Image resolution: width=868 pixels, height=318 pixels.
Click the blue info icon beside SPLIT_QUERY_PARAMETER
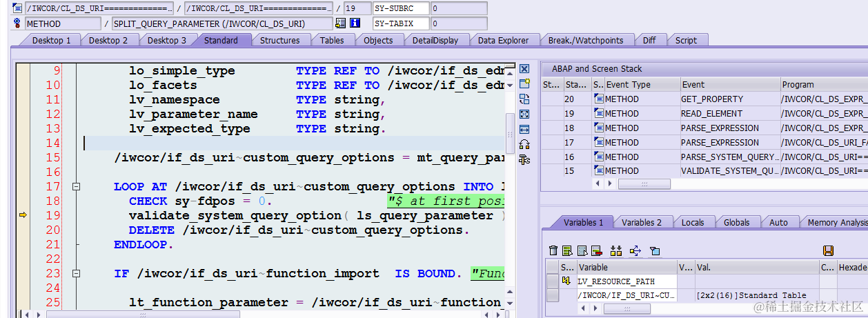(355, 23)
